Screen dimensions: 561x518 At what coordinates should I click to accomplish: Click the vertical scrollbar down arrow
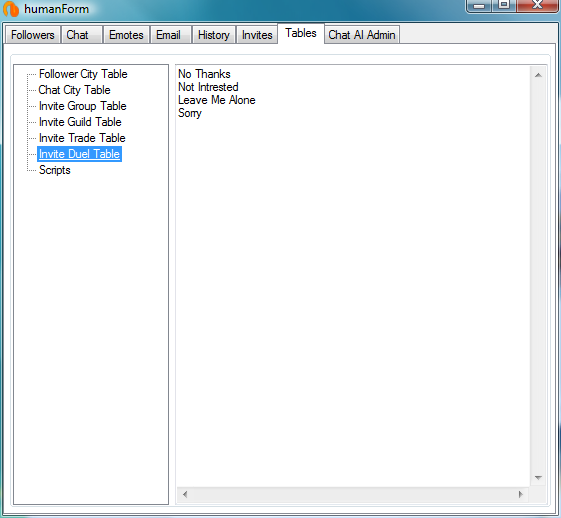pyautogui.click(x=538, y=478)
